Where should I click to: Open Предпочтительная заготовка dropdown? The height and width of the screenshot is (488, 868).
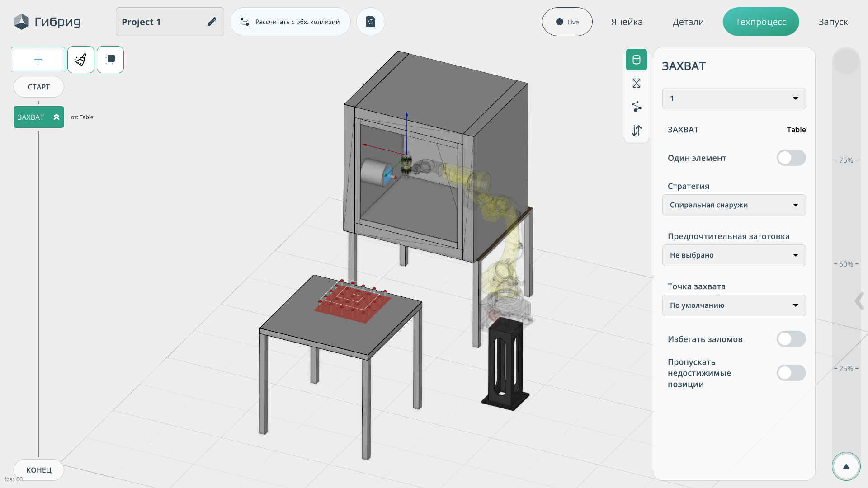pos(734,255)
